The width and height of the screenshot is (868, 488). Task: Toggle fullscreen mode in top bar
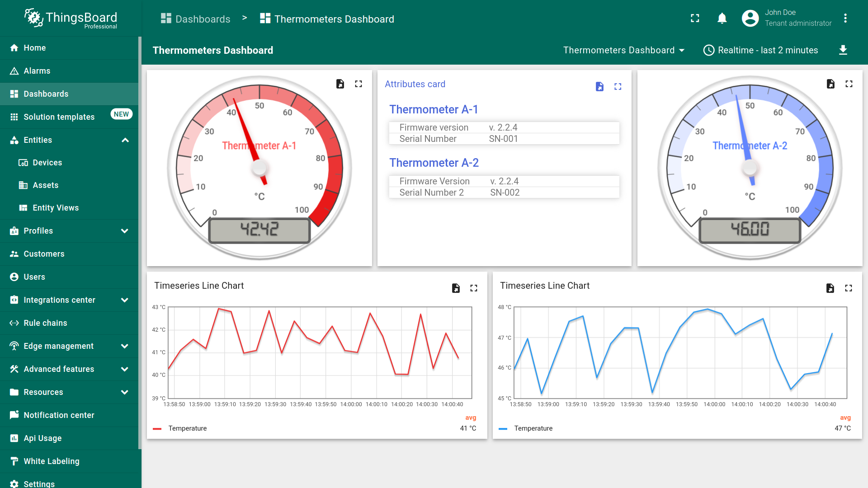[x=695, y=19]
